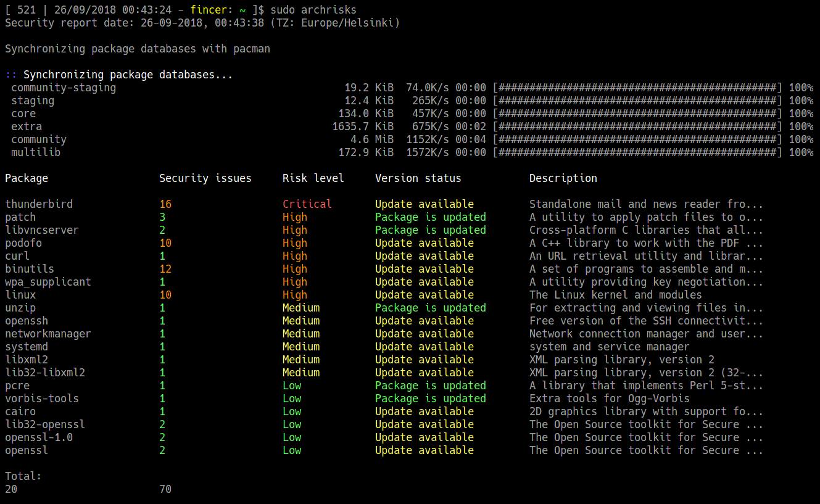Click the progress bar in the multilib row
The image size is (820, 504).
(x=637, y=152)
